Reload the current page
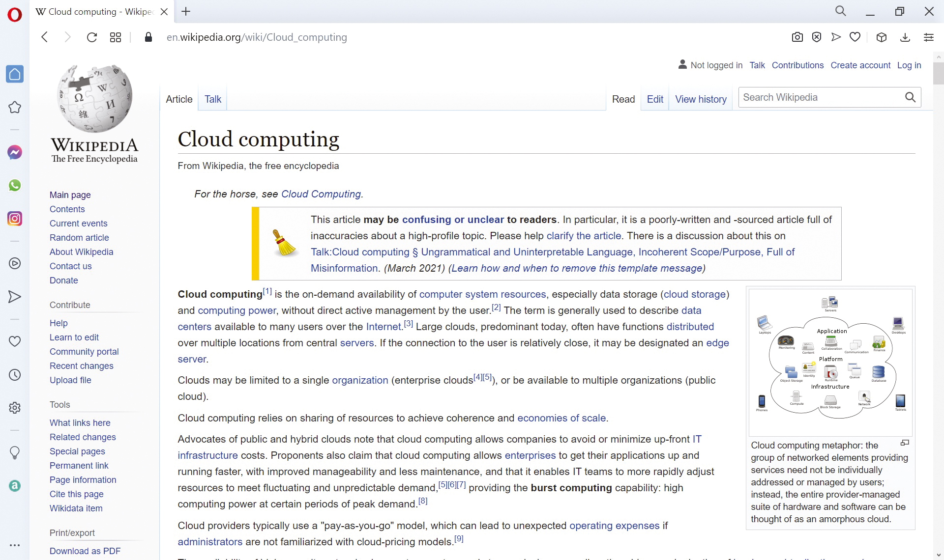 pos(92,37)
